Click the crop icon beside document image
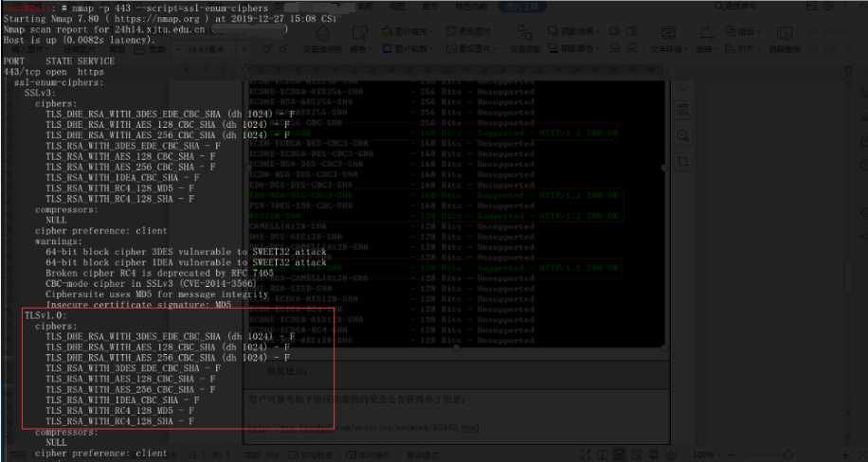The width and height of the screenshot is (868, 462). (683, 162)
